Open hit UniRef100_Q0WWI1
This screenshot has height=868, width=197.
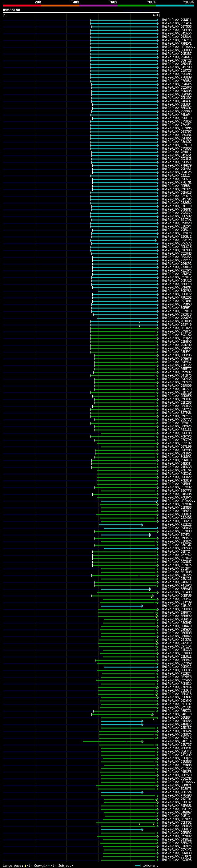click(x=176, y=20)
